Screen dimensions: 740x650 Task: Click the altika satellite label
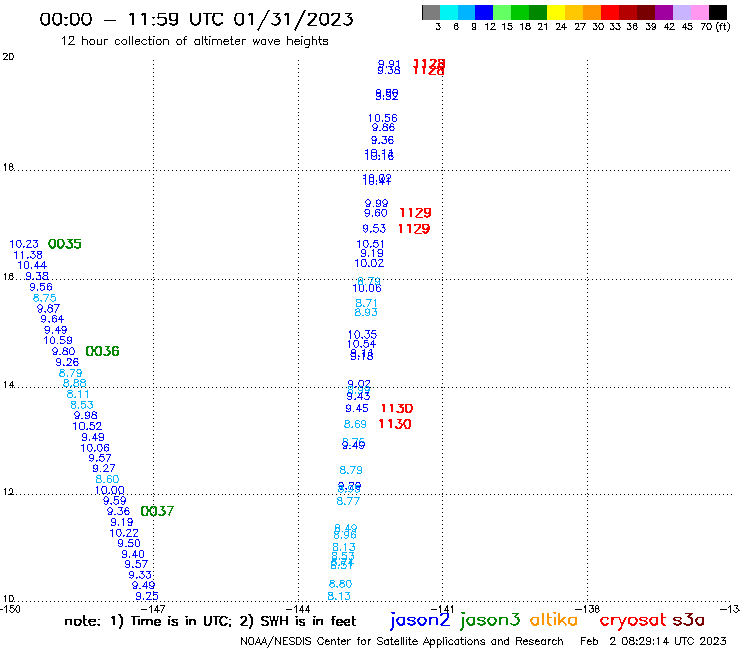click(553, 620)
